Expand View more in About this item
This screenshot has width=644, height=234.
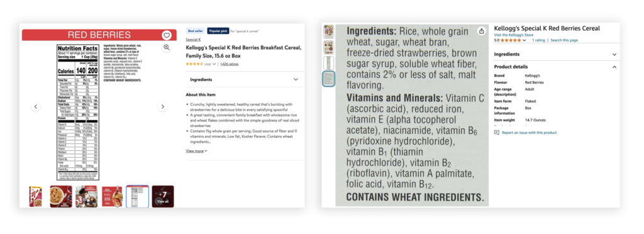click(196, 151)
